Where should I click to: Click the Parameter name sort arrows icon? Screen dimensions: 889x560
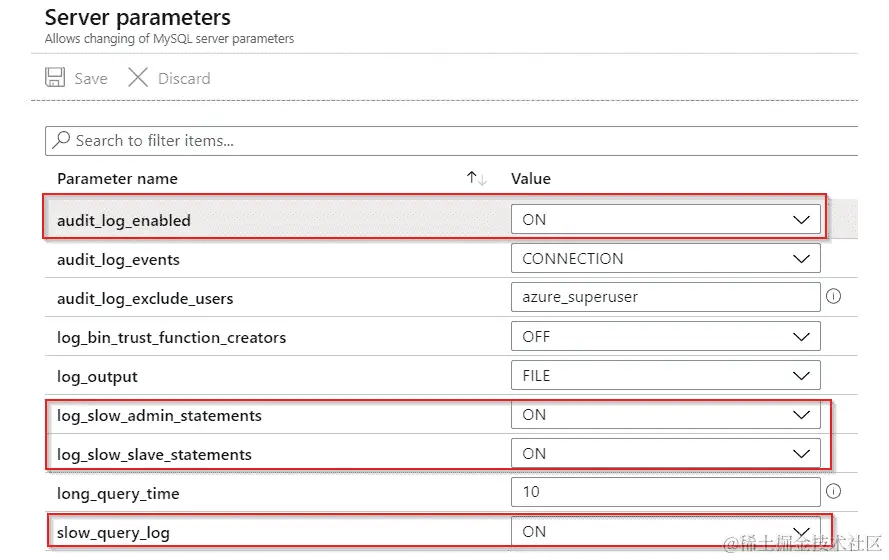476,178
